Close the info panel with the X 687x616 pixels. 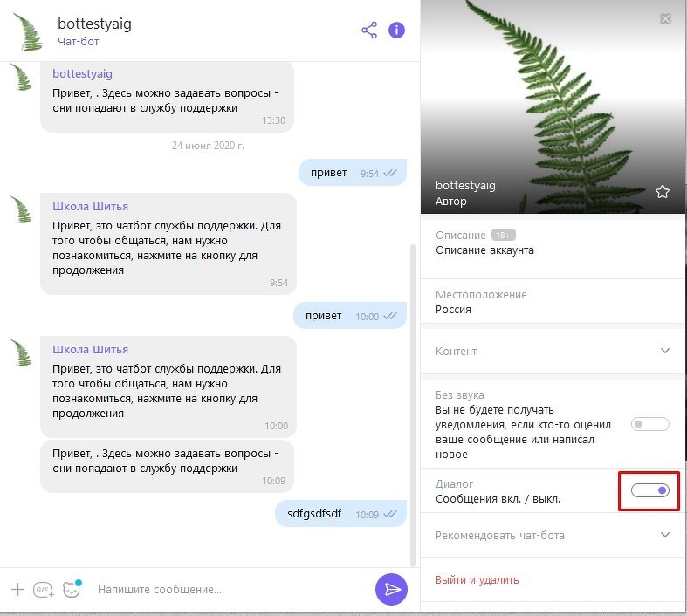tap(665, 18)
